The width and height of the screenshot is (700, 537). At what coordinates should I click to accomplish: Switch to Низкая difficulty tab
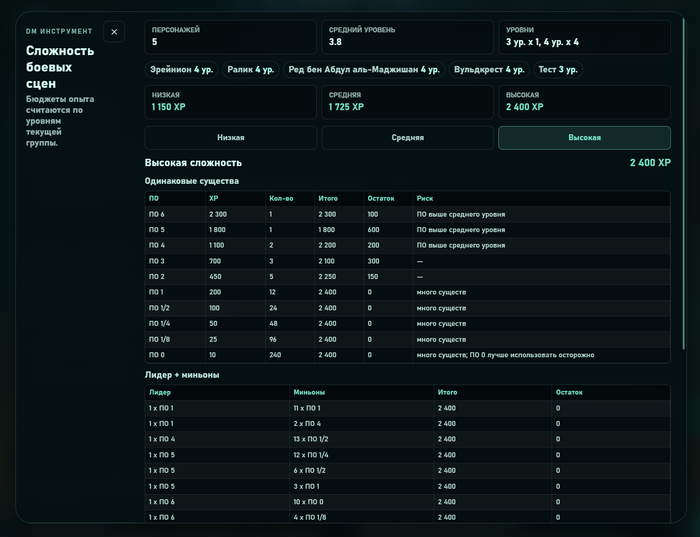point(230,137)
